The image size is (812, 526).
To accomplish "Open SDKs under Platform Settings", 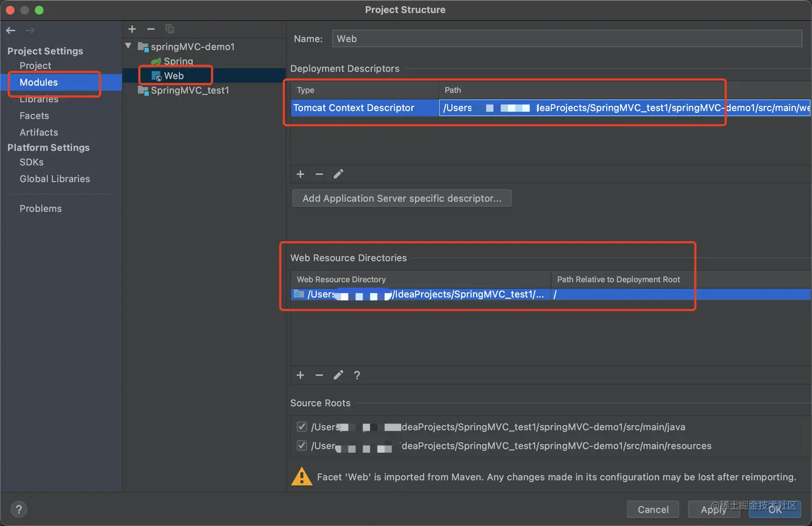I will click(32, 162).
